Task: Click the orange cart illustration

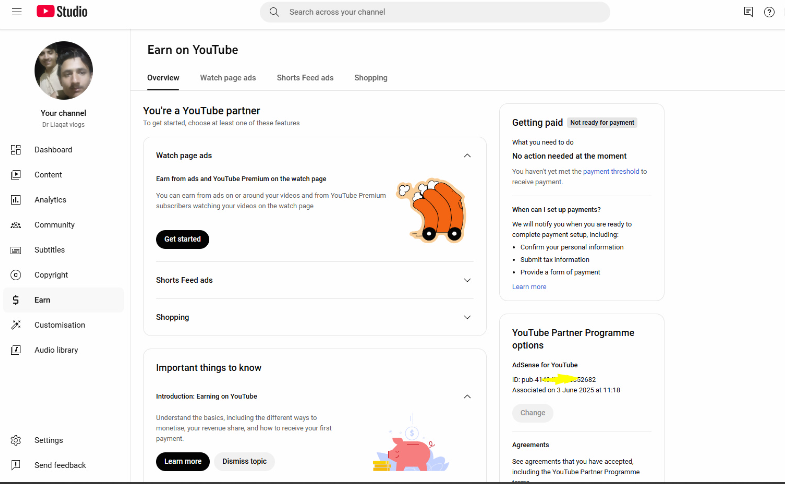Action: point(432,210)
